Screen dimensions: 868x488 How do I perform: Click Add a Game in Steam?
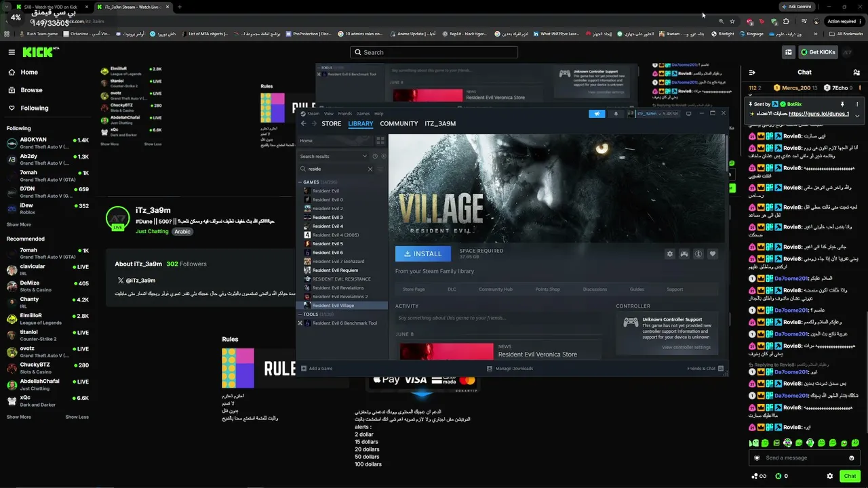[x=317, y=369]
